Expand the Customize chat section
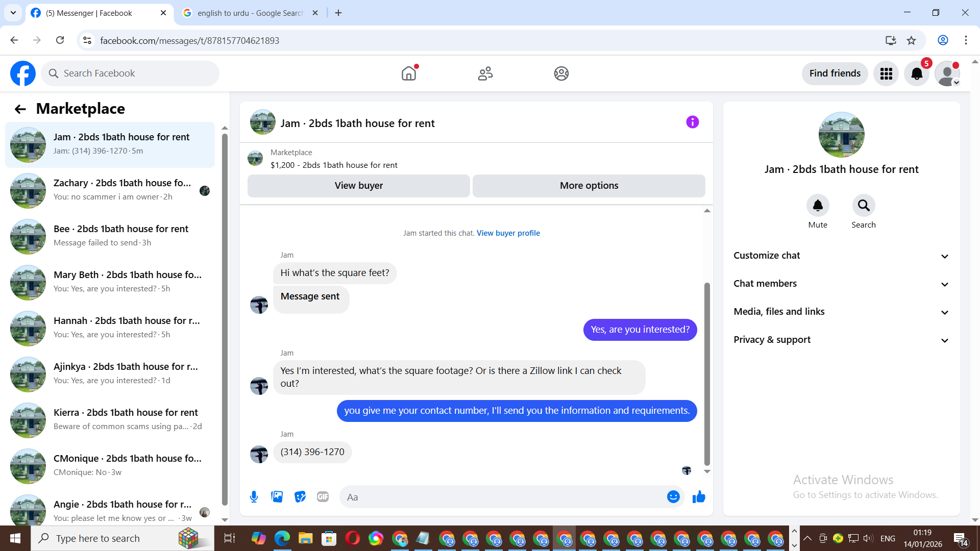This screenshot has height=551, width=980. (x=841, y=256)
